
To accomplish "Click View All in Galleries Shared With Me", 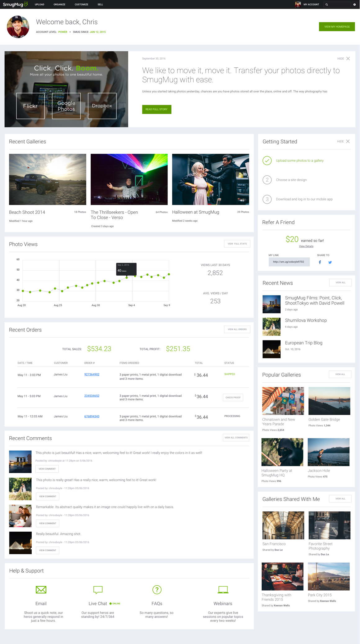I will [x=340, y=499].
